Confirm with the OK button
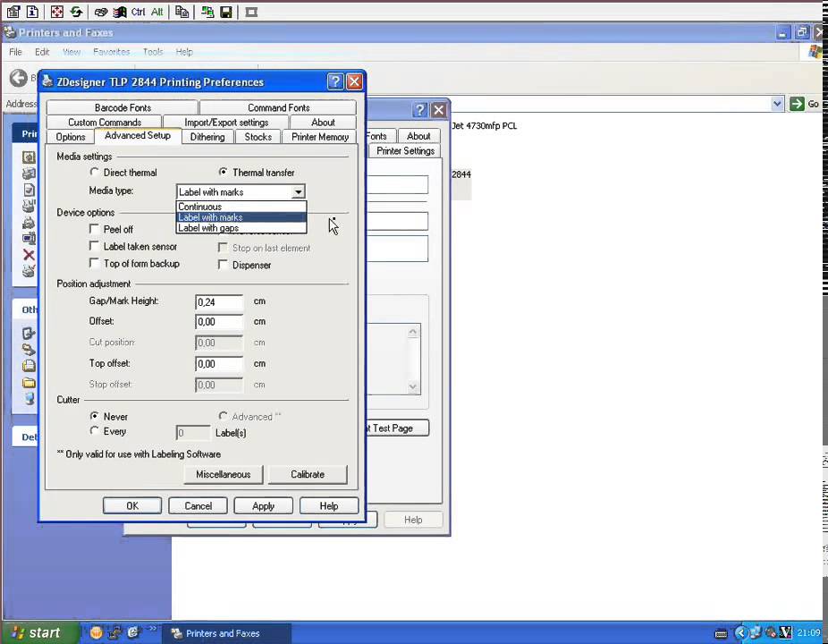This screenshot has height=644, width=828. pyautogui.click(x=132, y=505)
